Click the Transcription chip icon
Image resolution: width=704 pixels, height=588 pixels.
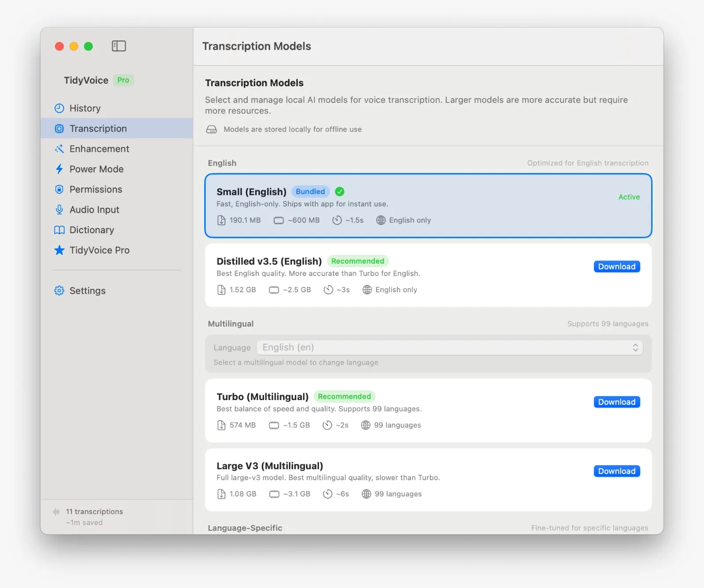tap(59, 129)
